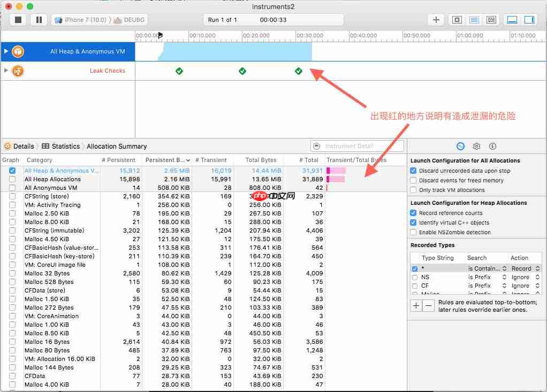The width and height of the screenshot is (547, 392).
Task: Expand the Leak Checks track
Action: pyautogui.click(x=6, y=71)
